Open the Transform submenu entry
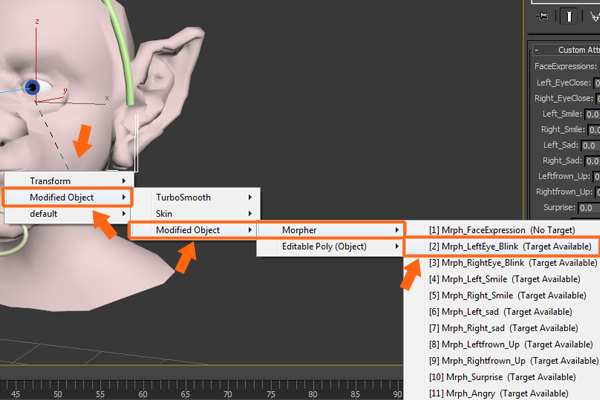 pos(69,181)
